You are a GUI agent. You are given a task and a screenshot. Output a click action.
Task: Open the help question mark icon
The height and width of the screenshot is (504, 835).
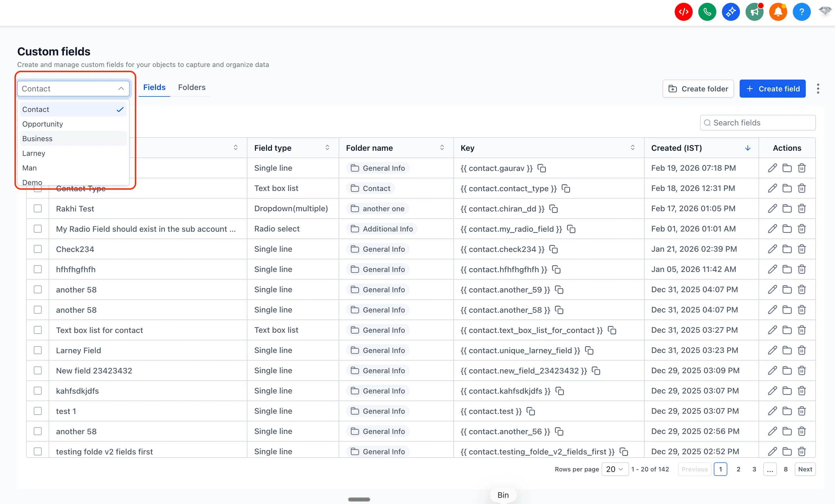tap(802, 12)
